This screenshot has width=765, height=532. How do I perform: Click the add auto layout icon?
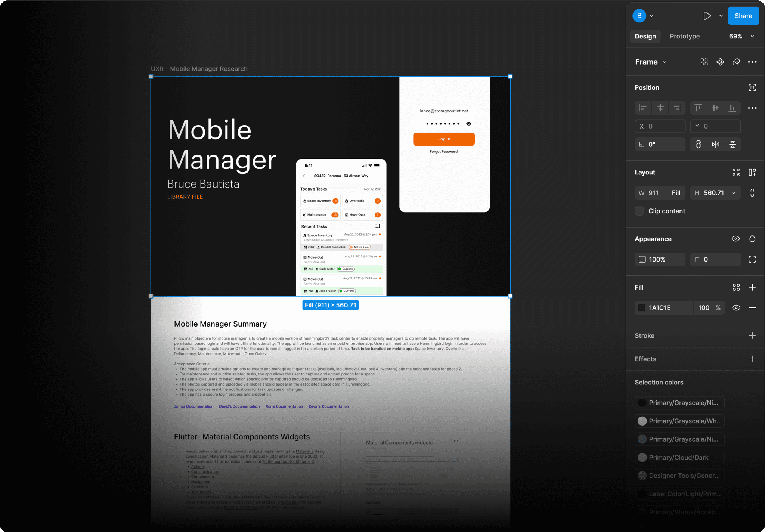(x=752, y=172)
